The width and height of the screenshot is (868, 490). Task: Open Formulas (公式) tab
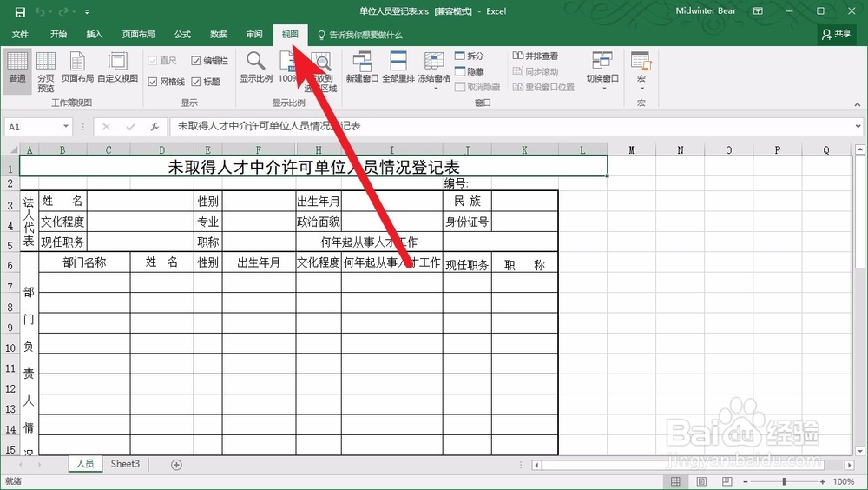(182, 35)
